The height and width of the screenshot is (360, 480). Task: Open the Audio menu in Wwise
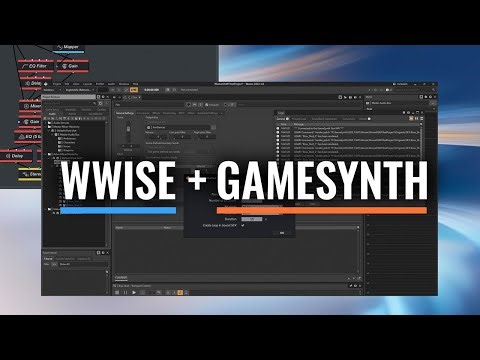111,84
